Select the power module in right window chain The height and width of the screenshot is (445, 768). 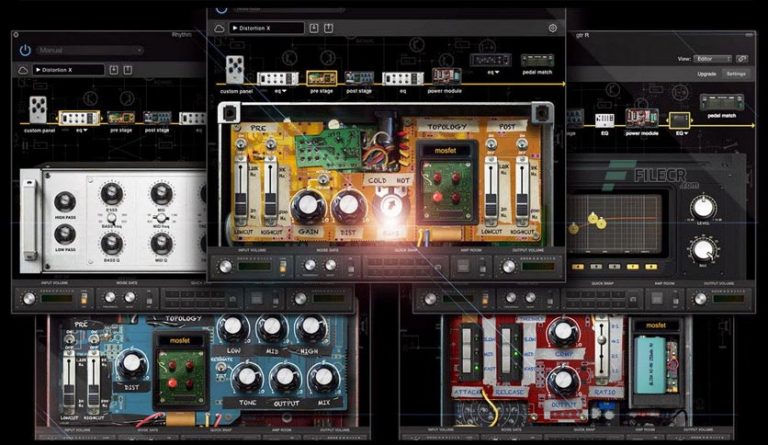click(x=642, y=118)
